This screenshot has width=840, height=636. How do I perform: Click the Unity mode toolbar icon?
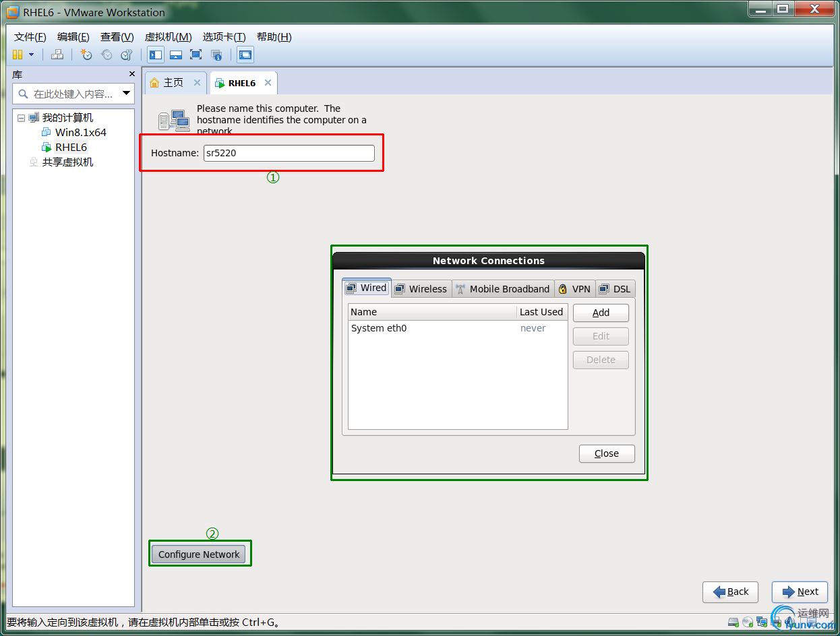tap(216, 55)
